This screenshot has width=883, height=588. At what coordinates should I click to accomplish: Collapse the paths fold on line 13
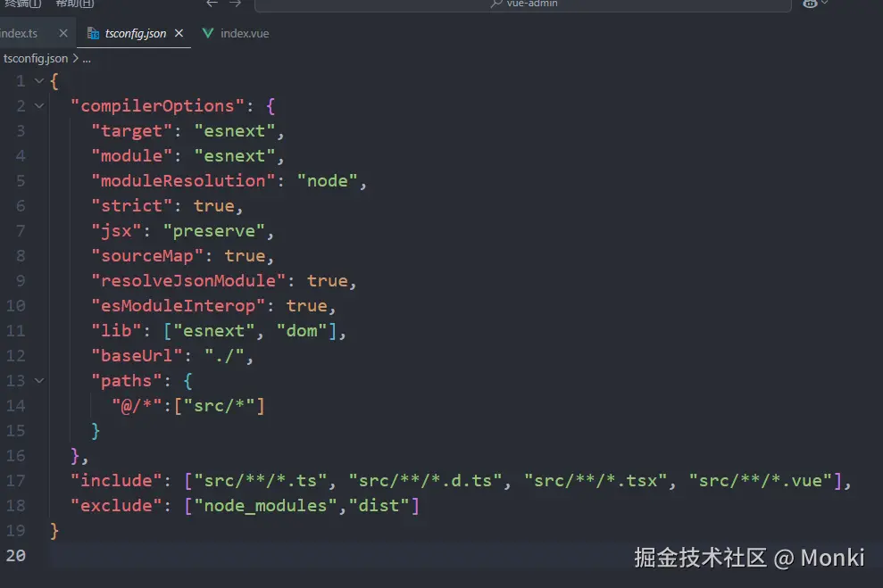point(39,381)
